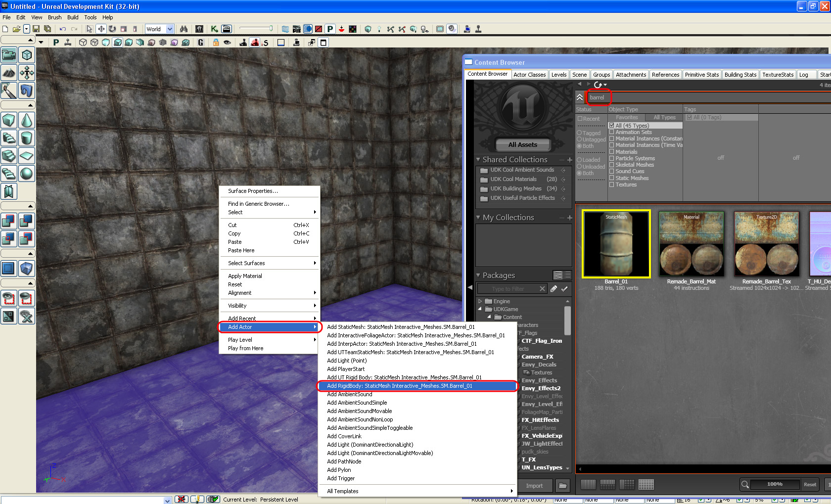Viewport: 831px width, 504px height.
Task: Open folder icon next to Import button
Action: pos(563,486)
